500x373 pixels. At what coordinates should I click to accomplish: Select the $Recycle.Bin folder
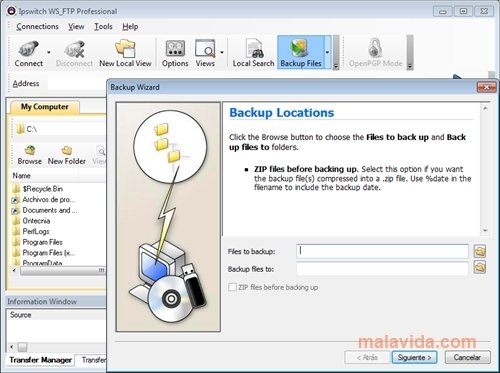(43, 189)
